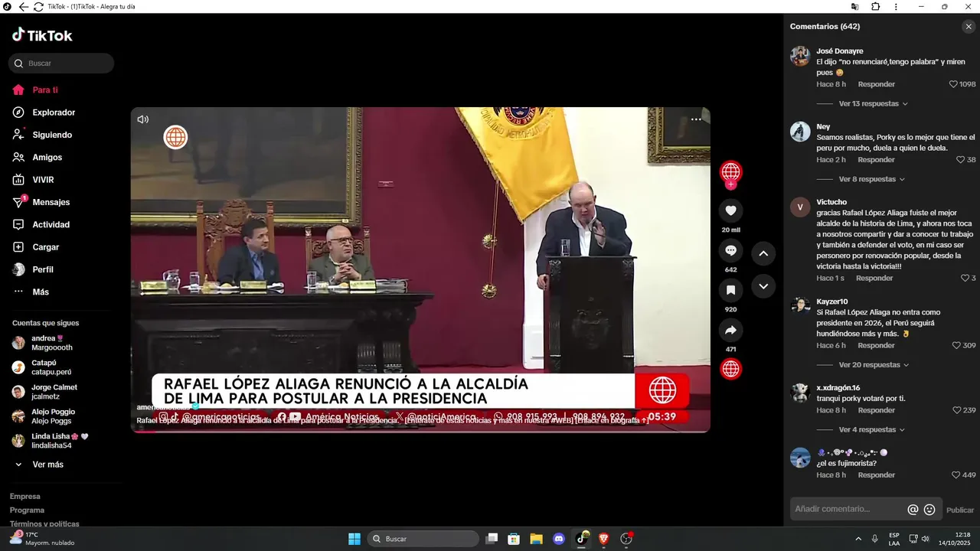Click the browser back arrow
The image size is (980, 551).
point(23,7)
